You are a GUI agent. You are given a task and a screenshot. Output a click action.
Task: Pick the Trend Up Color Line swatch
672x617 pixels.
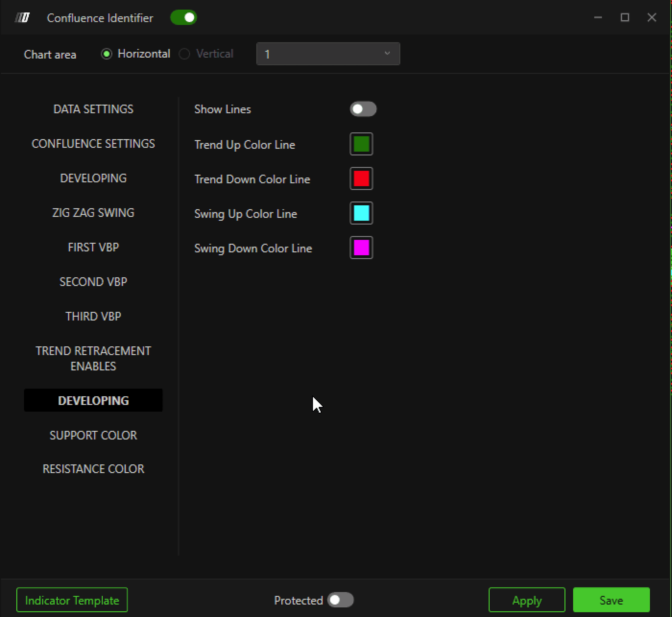coord(361,144)
